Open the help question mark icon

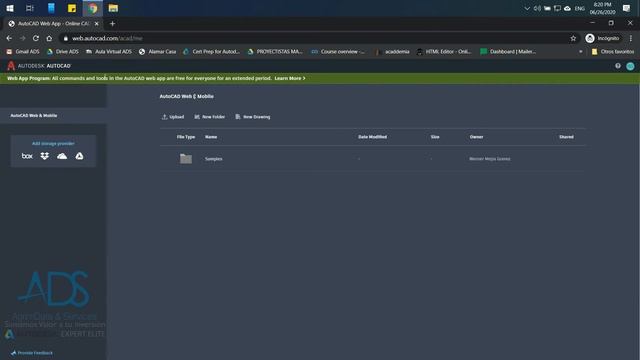[x=618, y=66]
